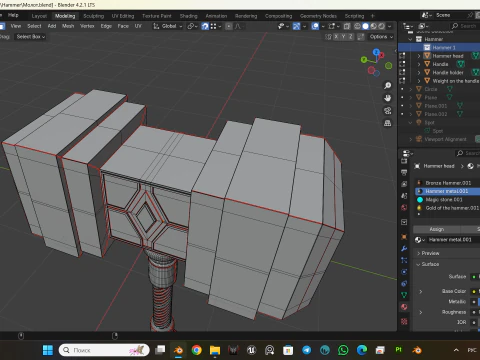Add a new workspace with plus button

373,16
